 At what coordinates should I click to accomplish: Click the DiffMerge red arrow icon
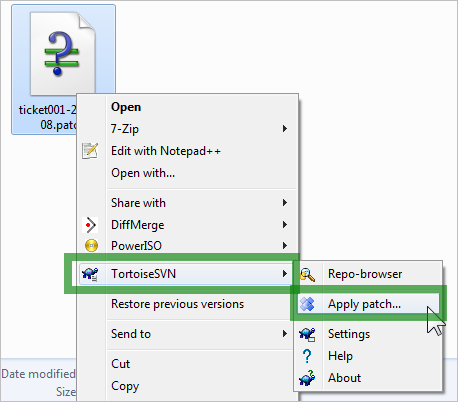coord(90,225)
